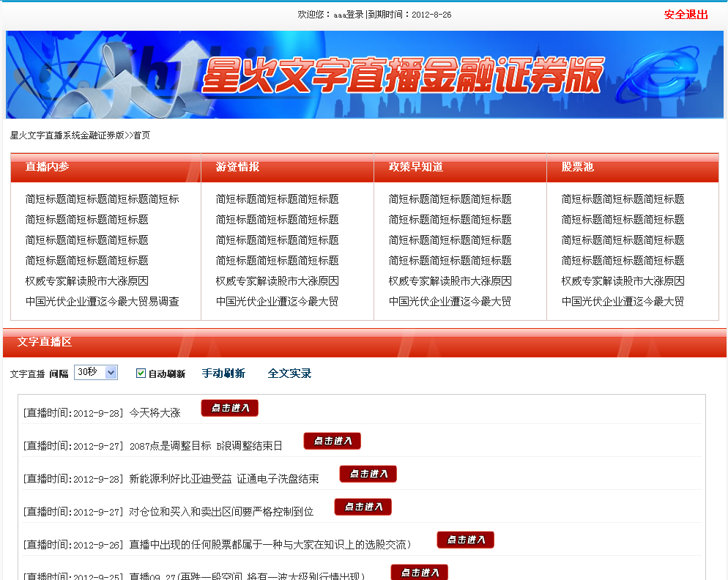The image size is (728, 580).
Task: Select the 股票池 column header
Action: pyautogui.click(x=633, y=167)
